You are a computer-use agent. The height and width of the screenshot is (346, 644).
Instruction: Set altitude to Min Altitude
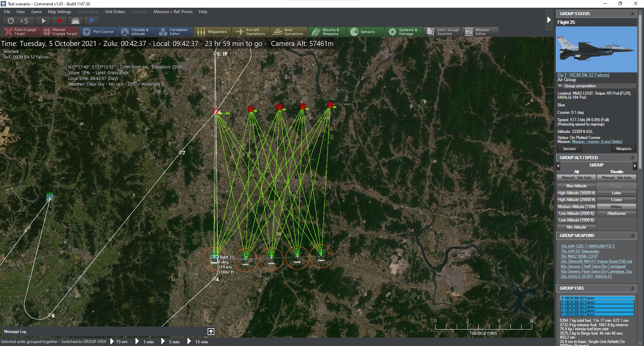(x=576, y=227)
